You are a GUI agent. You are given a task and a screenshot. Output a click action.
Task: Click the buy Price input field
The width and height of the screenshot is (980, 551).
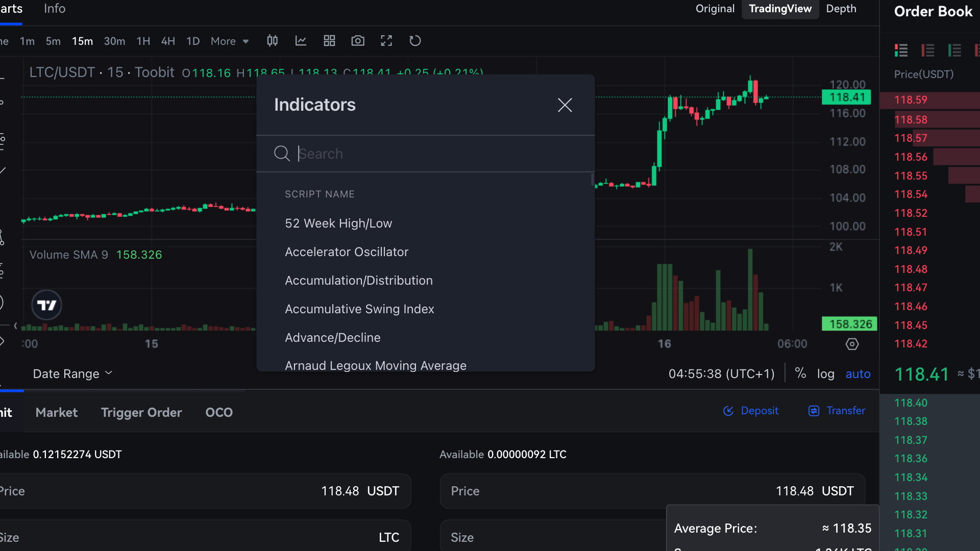tap(204, 491)
